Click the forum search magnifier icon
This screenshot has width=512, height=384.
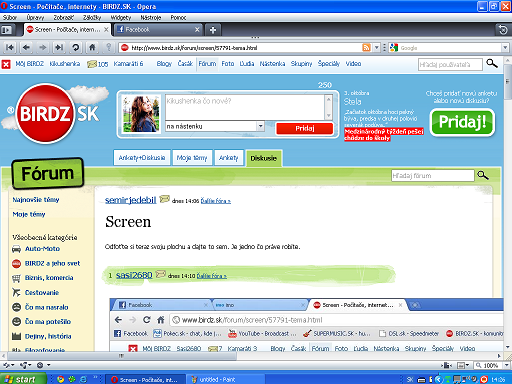tap(483, 175)
